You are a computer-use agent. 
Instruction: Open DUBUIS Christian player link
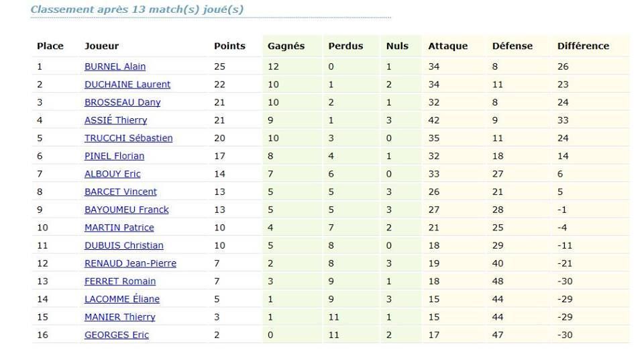pos(124,245)
